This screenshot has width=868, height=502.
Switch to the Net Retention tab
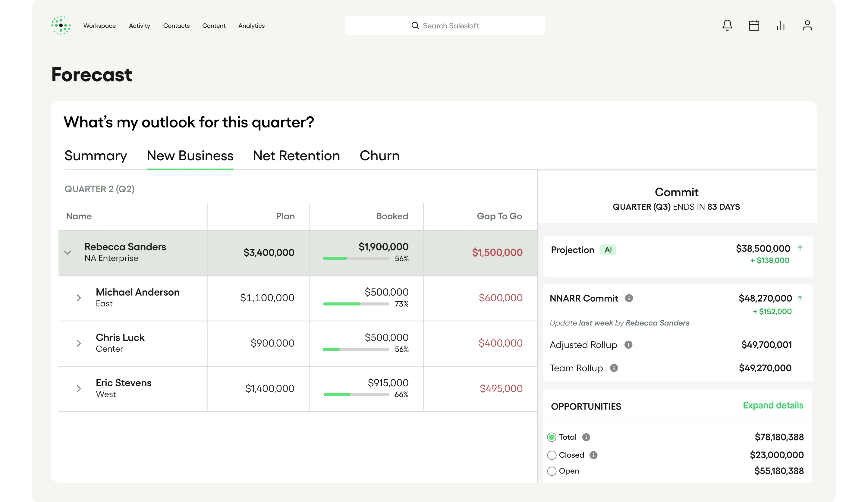click(x=297, y=156)
